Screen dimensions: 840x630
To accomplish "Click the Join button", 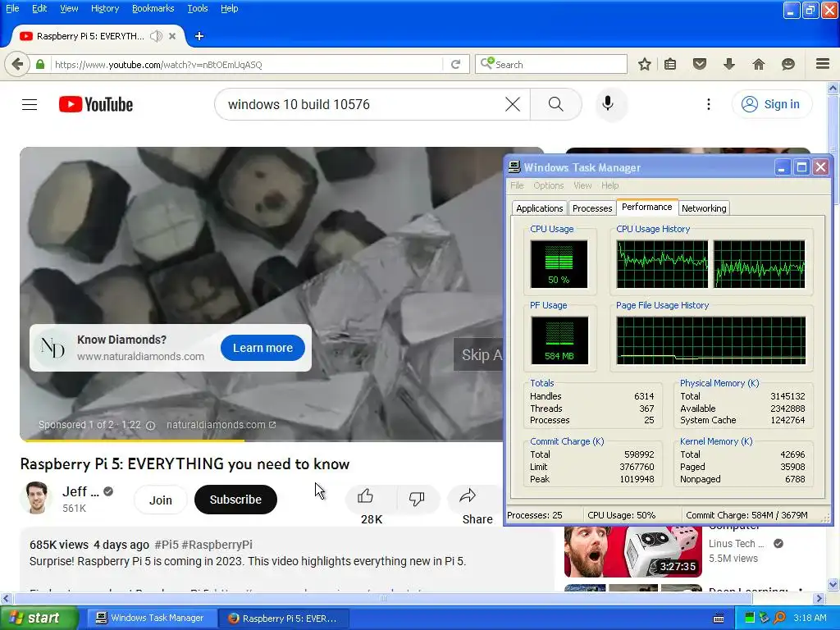I will click(x=160, y=500).
